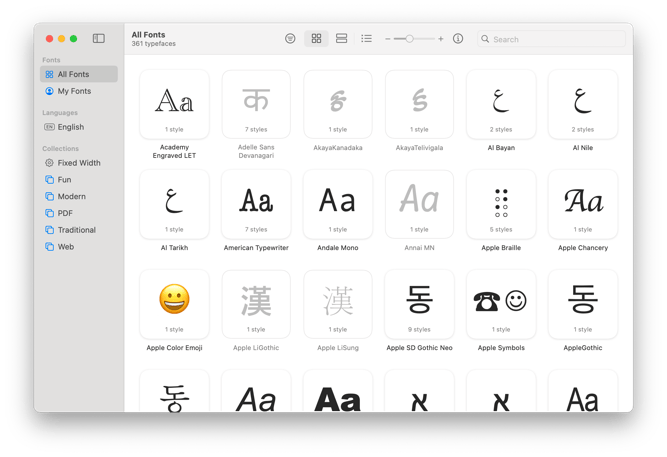Open the Fixed Width collection

click(79, 163)
